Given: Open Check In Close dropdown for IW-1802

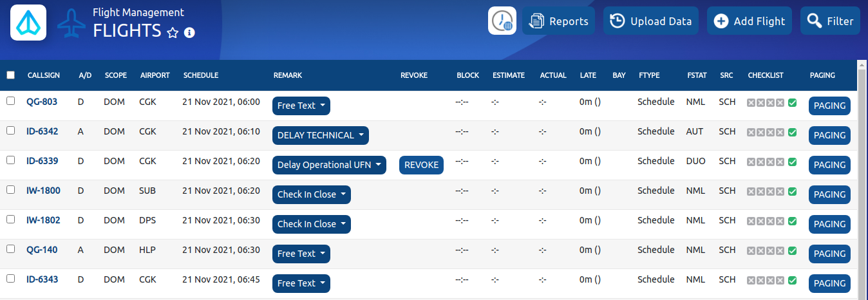Looking at the screenshot, I should click(x=311, y=224).
